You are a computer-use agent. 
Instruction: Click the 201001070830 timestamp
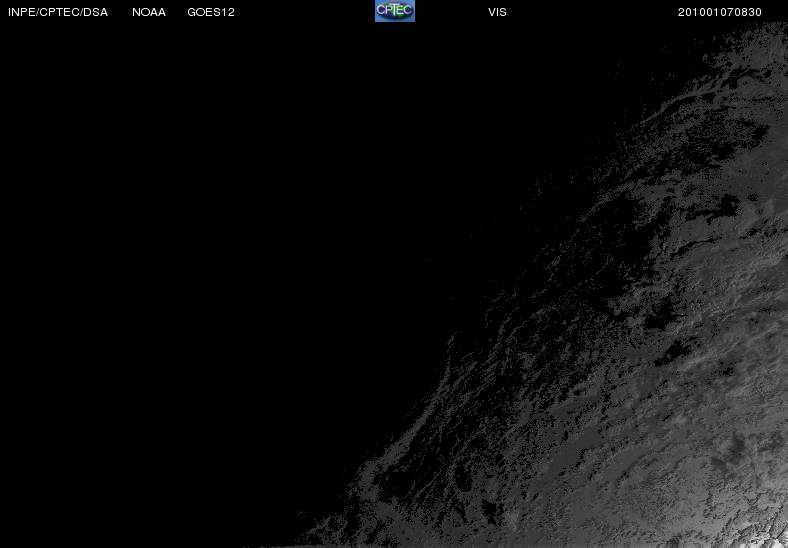[720, 13]
